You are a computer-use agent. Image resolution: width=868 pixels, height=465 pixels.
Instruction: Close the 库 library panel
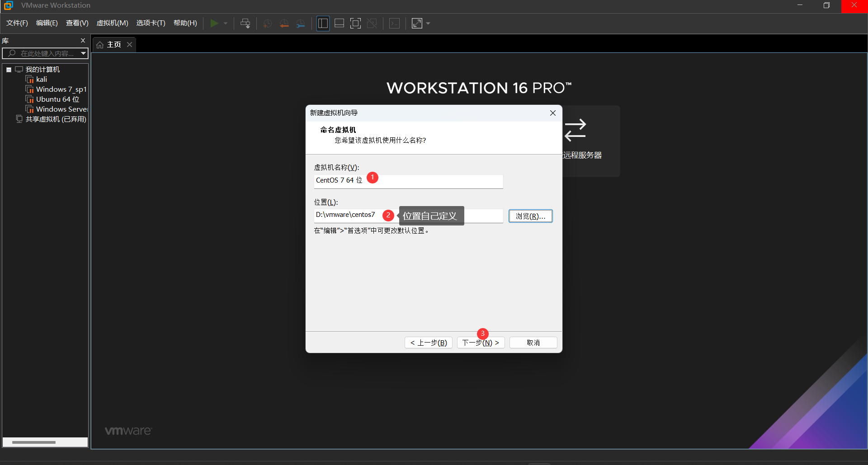[x=83, y=41]
